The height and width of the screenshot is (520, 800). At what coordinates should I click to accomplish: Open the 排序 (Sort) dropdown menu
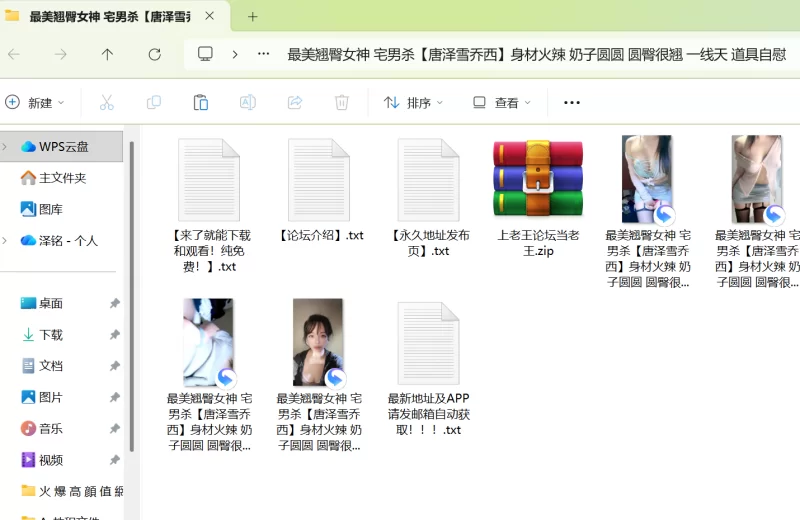(x=413, y=102)
